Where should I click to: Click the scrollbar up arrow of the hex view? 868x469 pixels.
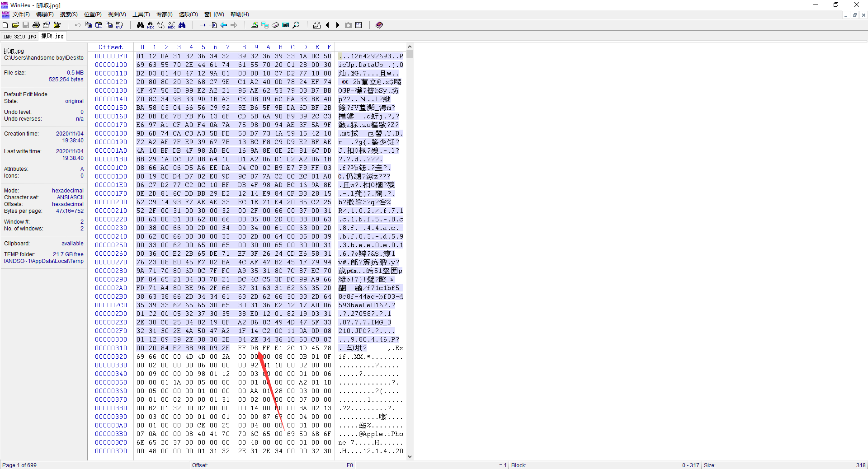click(410, 47)
